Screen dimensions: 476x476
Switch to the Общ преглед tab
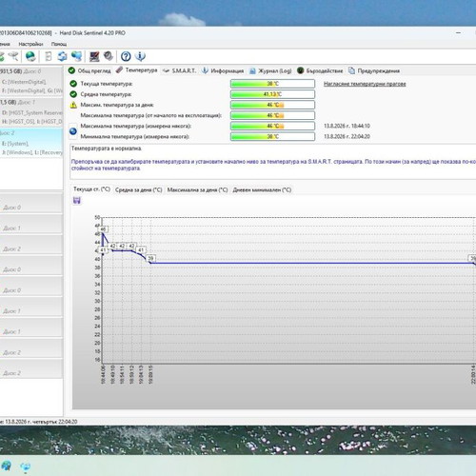89,70
